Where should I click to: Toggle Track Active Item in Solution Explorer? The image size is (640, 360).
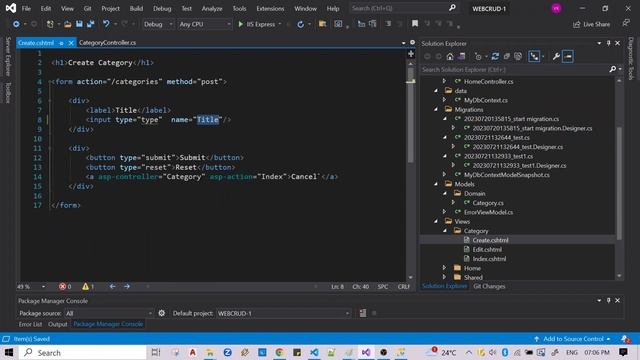534,56
